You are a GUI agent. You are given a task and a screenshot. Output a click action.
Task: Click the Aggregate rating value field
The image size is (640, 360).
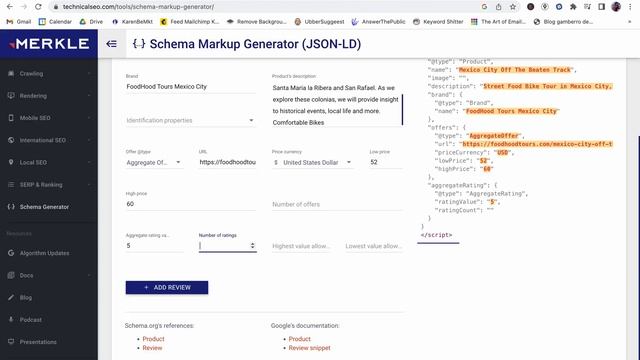pyautogui.click(x=154, y=245)
